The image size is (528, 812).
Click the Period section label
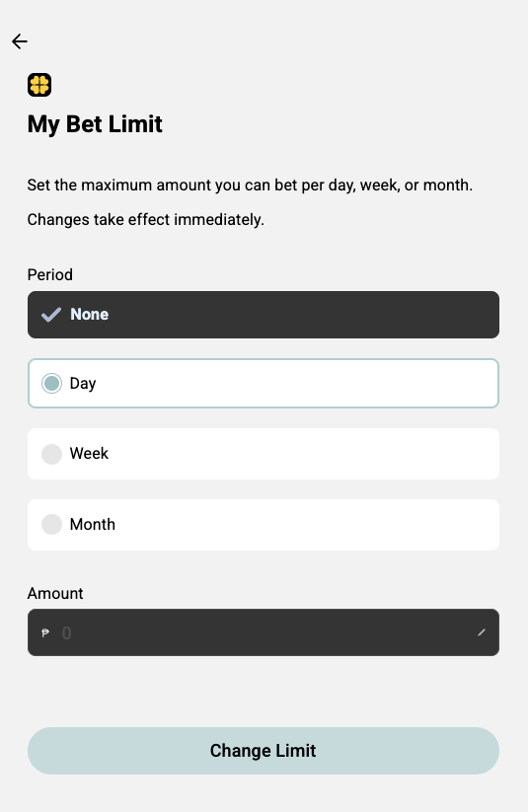[49, 274]
